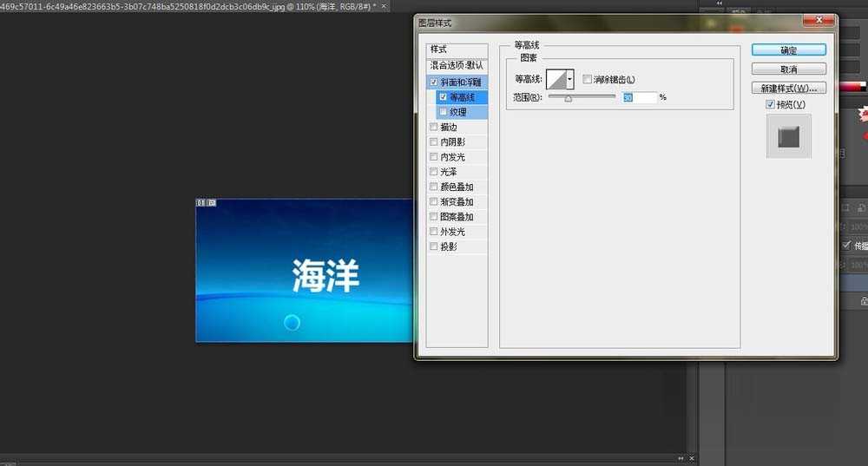Enable the 纹理 texture checkbox
Image resolution: width=868 pixels, height=466 pixels.
click(x=444, y=112)
